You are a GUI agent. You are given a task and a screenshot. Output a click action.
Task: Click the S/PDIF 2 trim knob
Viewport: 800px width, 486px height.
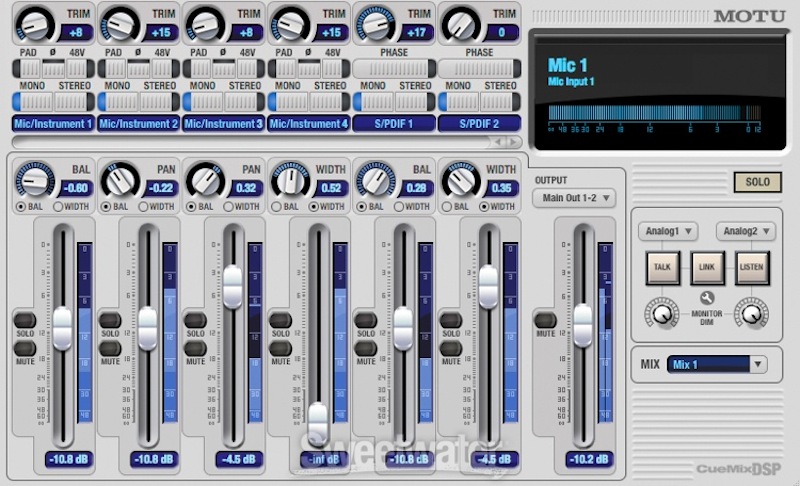[x=461, y=24]
